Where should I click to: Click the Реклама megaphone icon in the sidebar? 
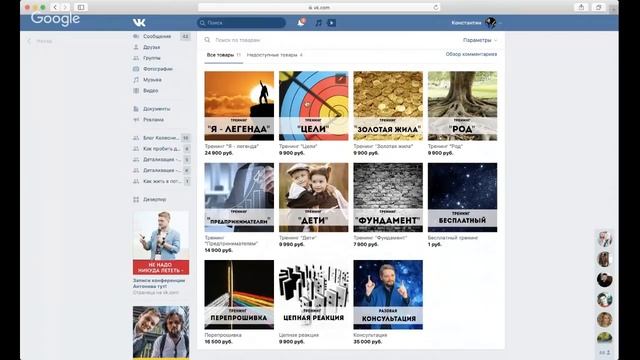pos(136,120)
